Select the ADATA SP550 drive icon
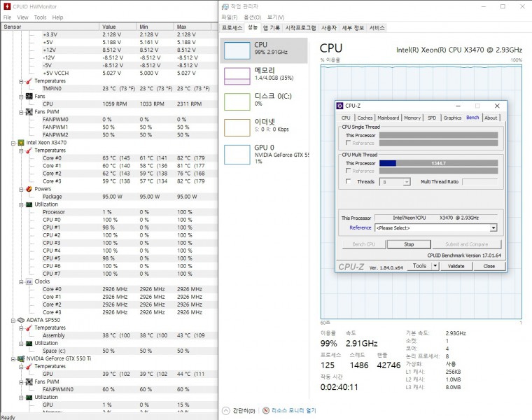Image resolution: width=532 pixels, height=420 pixels. [x=21, y=320]
